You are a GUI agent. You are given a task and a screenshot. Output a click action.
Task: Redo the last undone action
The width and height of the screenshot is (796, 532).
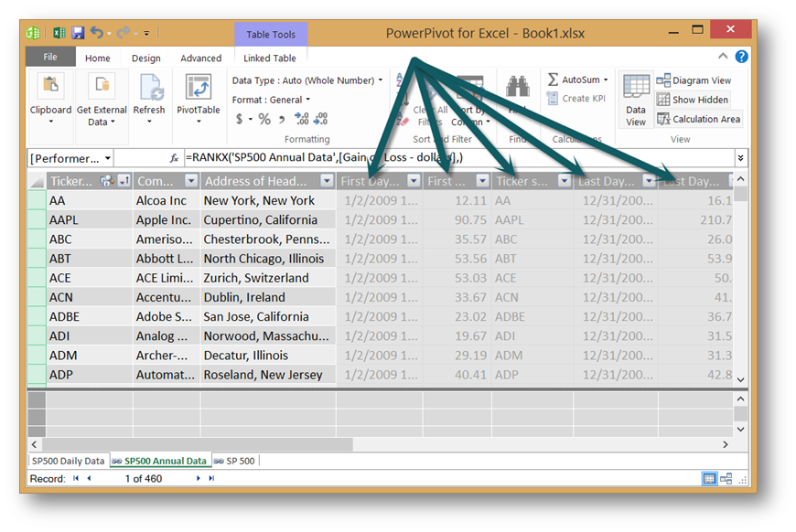(x=123, y=33)
